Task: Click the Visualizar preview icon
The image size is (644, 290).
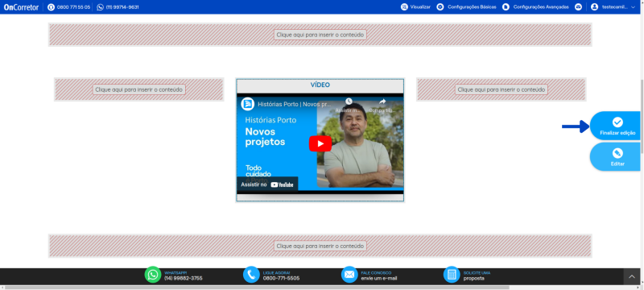Action: point(404,7)
